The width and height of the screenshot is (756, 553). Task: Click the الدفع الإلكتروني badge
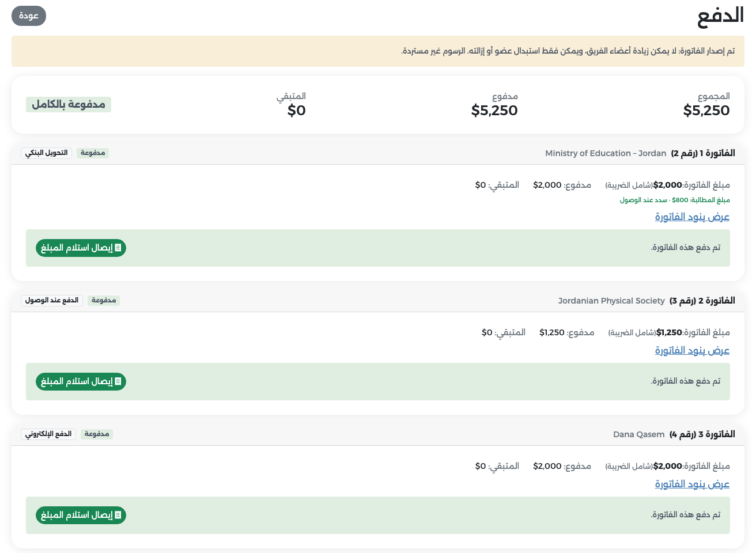[x=48, y=434]
